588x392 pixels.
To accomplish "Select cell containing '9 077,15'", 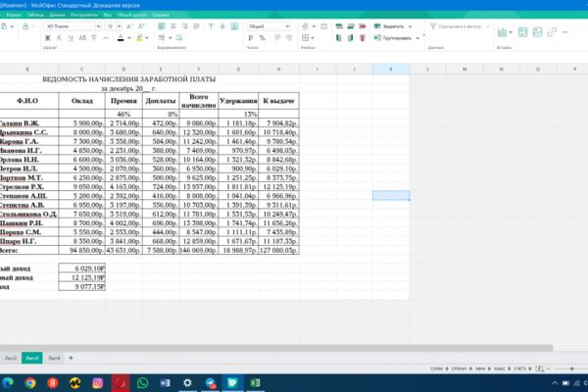I will pyautogui.click(x=81, y=286).
